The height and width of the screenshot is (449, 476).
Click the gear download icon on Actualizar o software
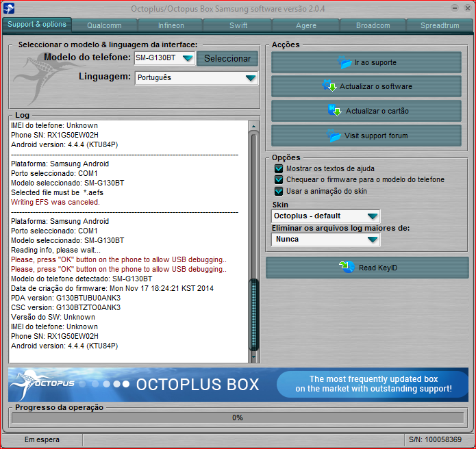329,86
